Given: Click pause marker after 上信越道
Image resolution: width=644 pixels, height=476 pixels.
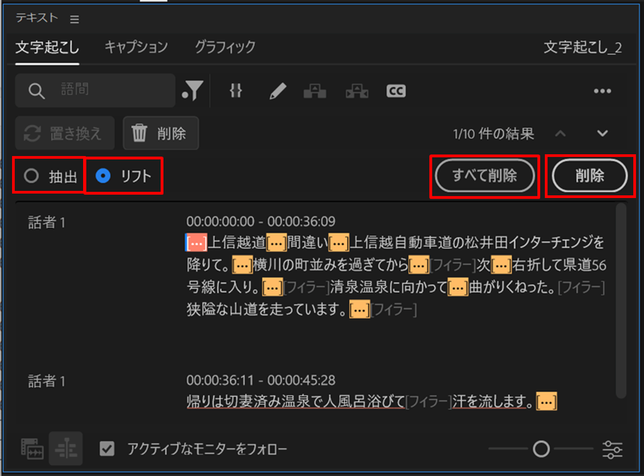Looking at the screenshot, I should coord(277,243).
